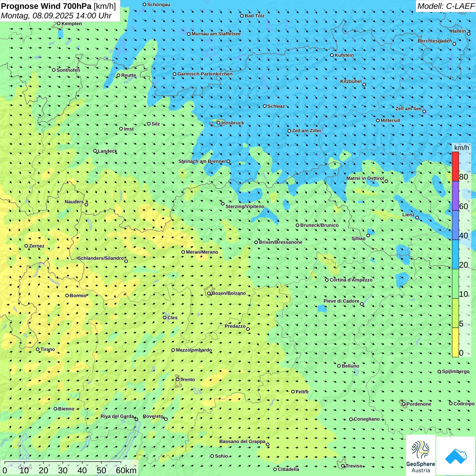Click the Meran/Merano marker
Viewport: 476px width, 476px height.
[183, 252]
